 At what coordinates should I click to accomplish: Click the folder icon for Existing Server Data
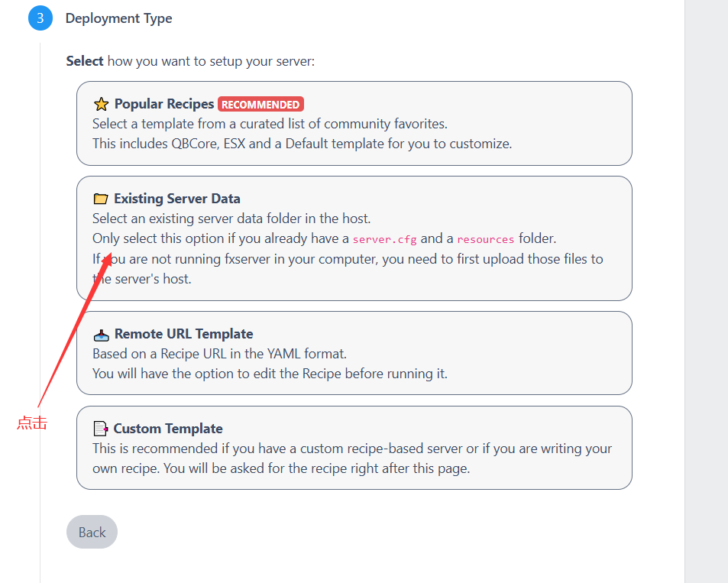coord(101,199)
